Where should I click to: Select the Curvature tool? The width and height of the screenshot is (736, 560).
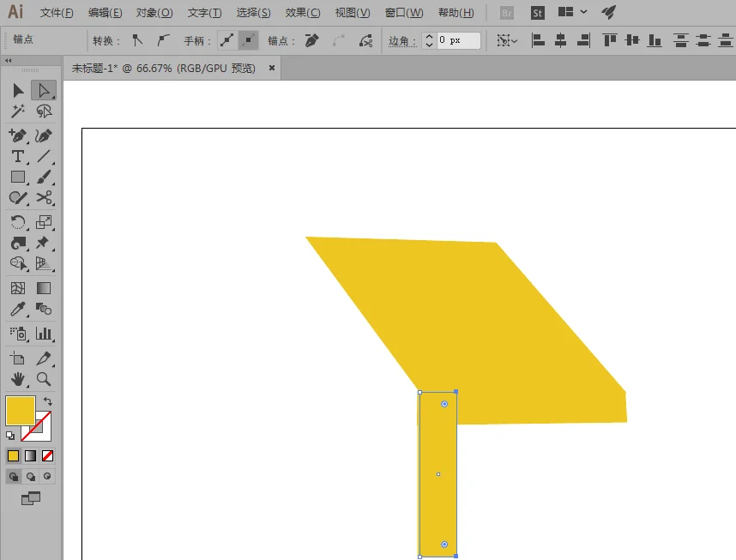coord(44,135)
